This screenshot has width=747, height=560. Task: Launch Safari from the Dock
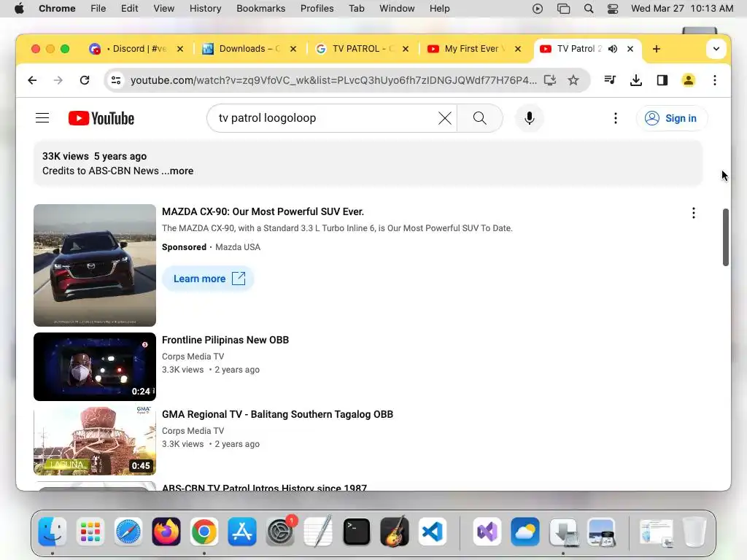point(128,532)
